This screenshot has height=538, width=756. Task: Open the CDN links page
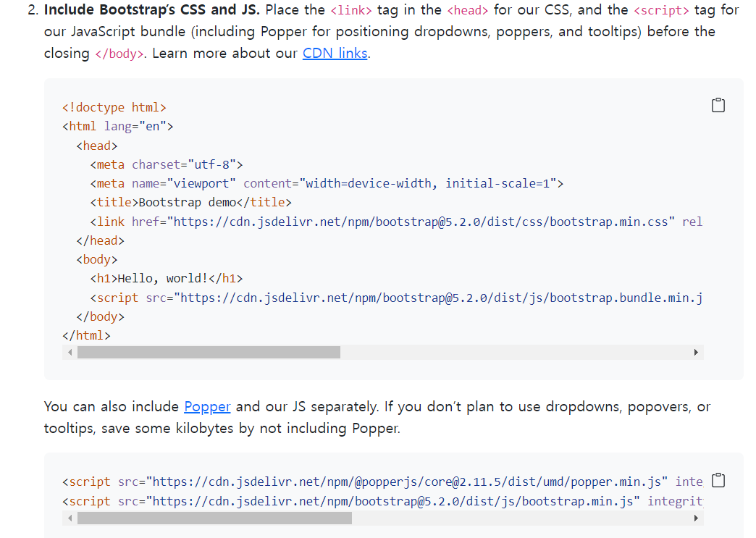[335, 53]
